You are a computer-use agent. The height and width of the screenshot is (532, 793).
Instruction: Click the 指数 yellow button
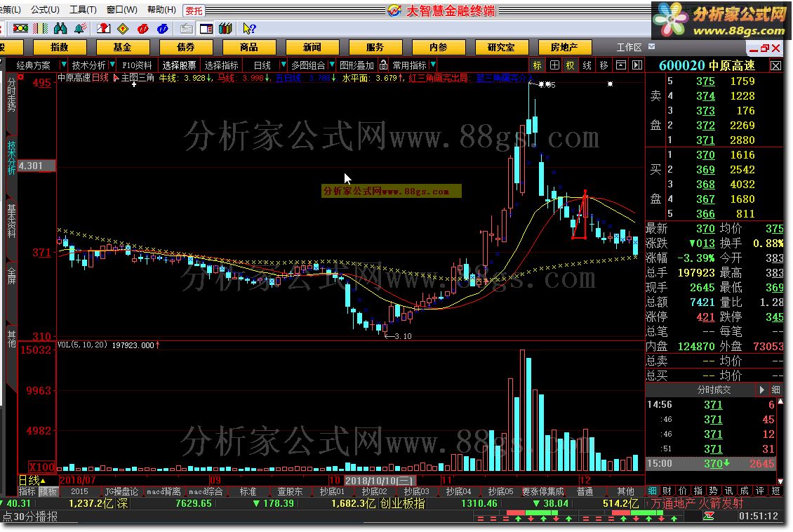tap(60, 47)
